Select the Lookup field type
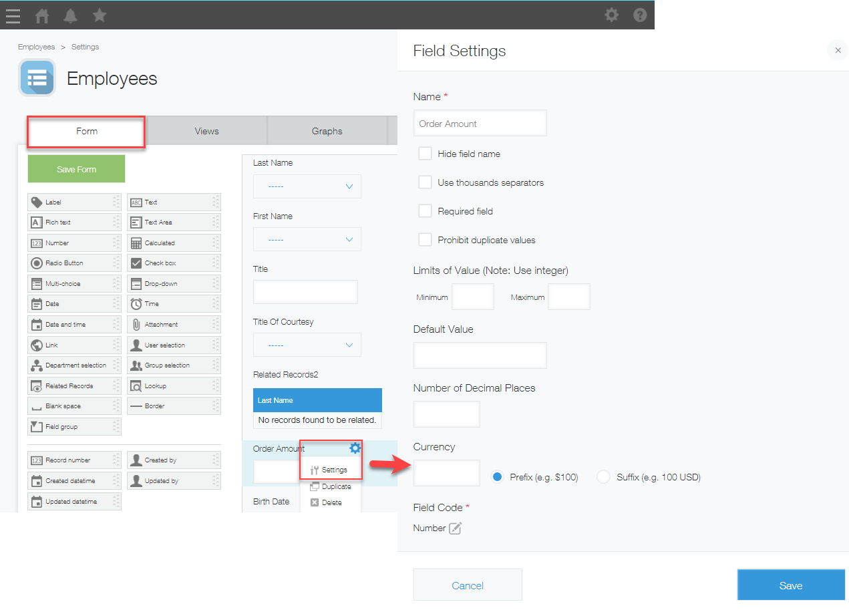The height and width of the screenshot is (616, 849). click(174, 386)
